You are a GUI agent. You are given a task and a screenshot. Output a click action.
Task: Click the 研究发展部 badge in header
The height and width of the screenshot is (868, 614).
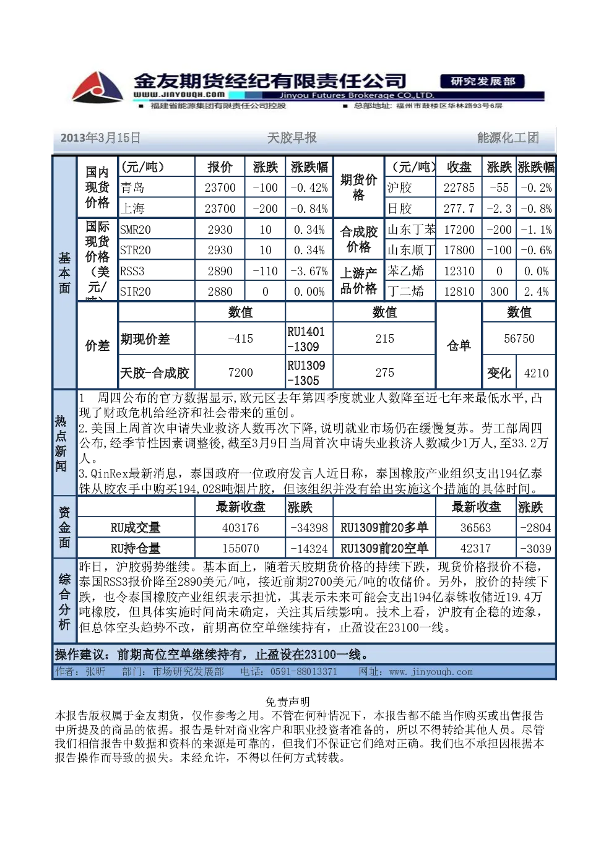point(482,82)
